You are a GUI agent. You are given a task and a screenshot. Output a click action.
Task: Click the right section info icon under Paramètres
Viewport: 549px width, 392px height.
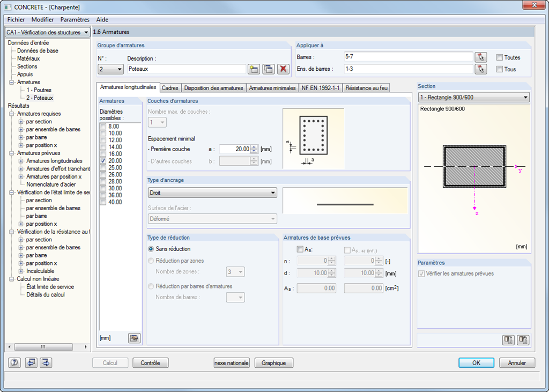point(523,340)
